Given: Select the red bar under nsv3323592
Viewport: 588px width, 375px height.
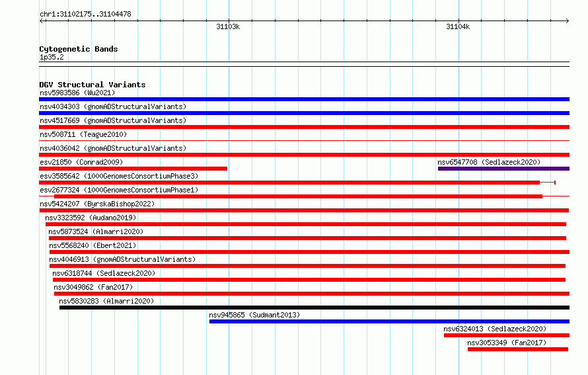Looking at the screenshot, I should pos(306,224).
